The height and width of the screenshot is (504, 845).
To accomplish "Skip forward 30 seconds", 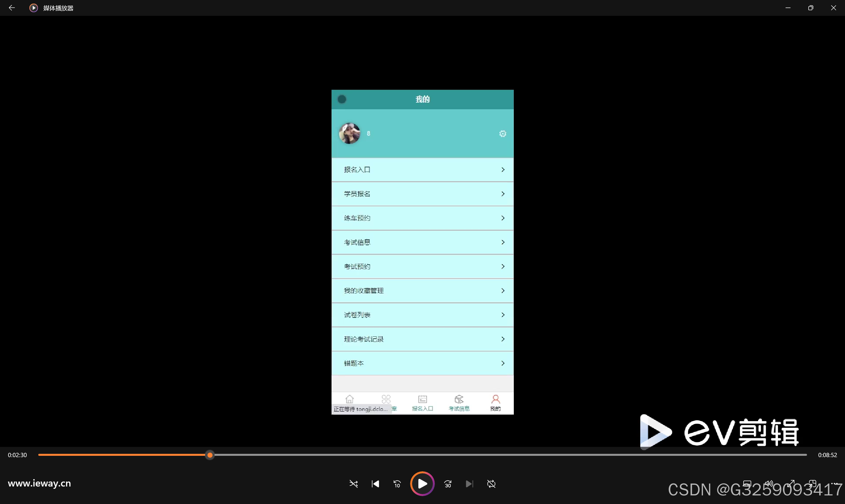I will (448, 484).
